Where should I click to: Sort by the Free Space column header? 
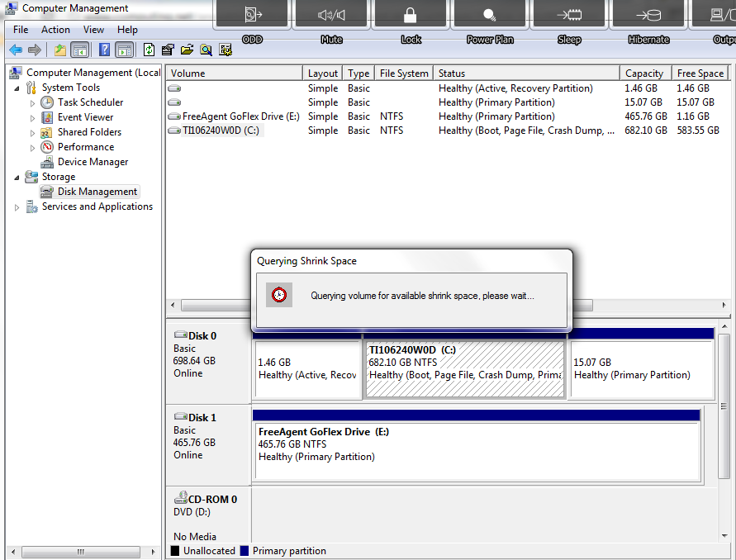tap(700, 74)
